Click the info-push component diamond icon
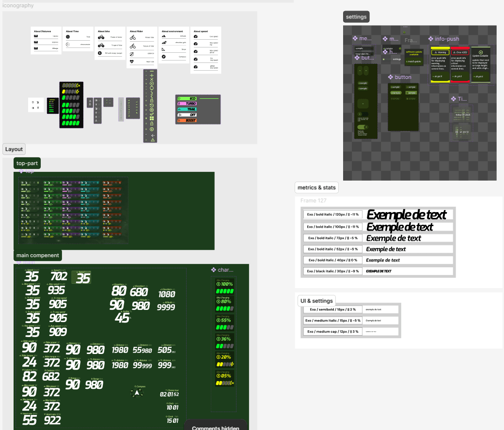The width and height of the screenshot is (504, 430). pyautogui.click(x=431, y=39)
